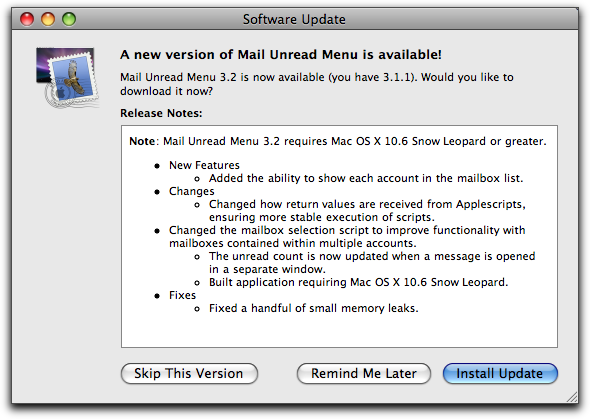Click the 'Added the ability to show each account' line

coord(366,178)
